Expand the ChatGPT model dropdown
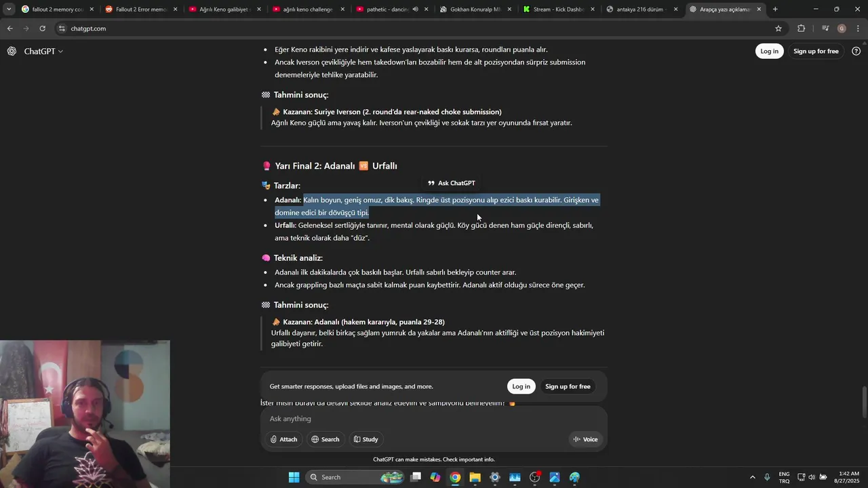This screenshot has width=868, height=488. [43, 52]
